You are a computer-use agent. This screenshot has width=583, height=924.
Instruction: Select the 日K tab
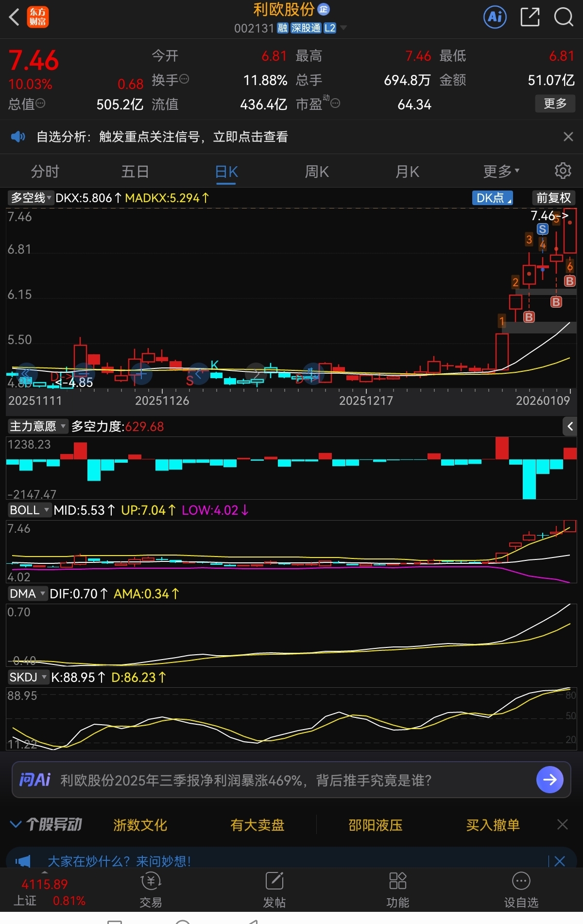coord(226,172)
